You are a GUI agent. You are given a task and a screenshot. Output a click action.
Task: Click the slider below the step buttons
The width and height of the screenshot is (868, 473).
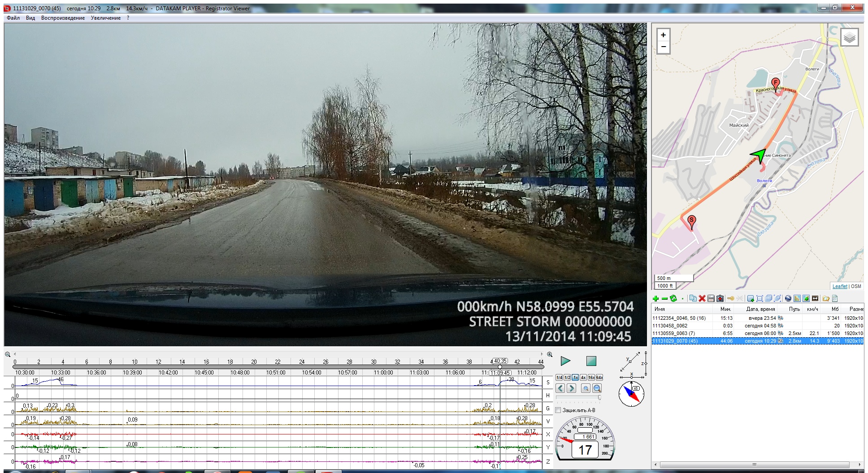coord(578,397)
